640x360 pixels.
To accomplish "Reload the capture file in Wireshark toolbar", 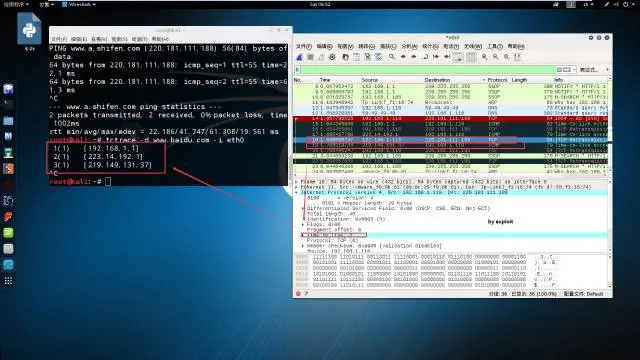I will pos(378,57).
